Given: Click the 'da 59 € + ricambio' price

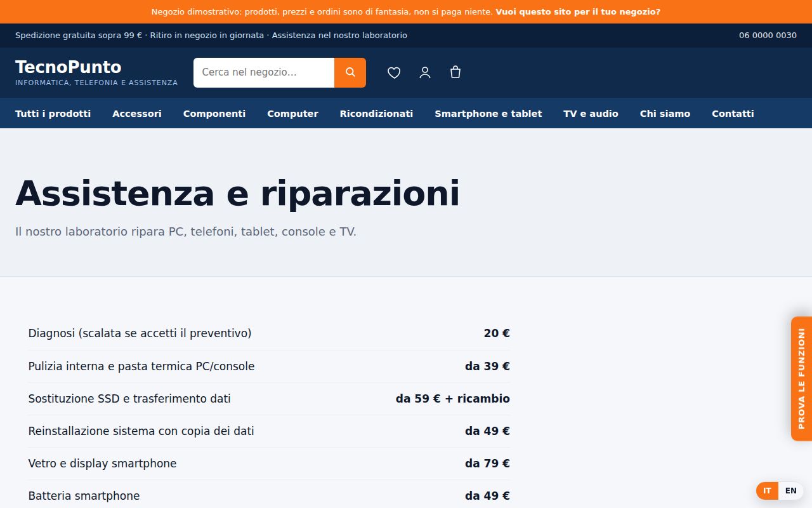Looking at the screenshot, I should tap(453, 399).
